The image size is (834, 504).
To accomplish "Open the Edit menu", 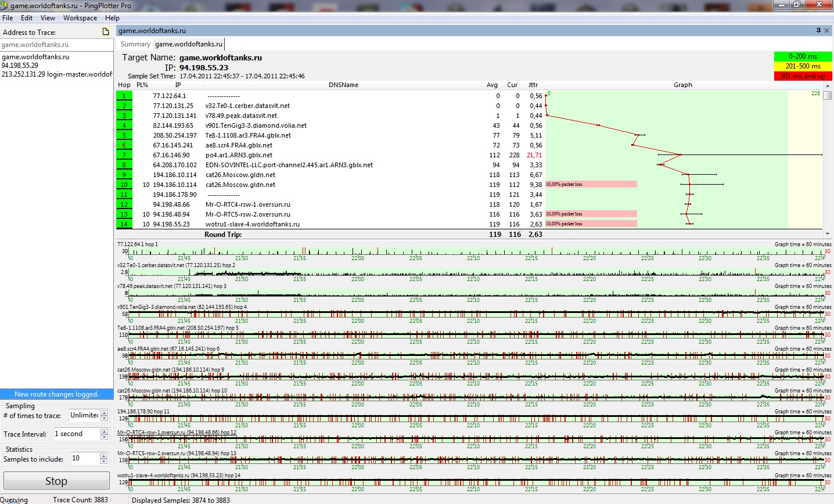I will pos(27,18).
